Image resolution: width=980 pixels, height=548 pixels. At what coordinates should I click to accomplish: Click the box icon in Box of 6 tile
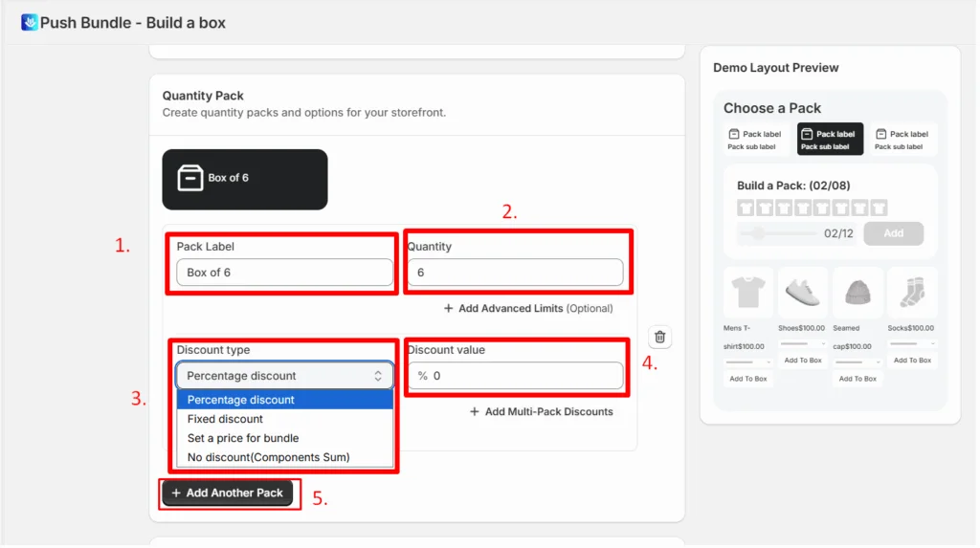click(190, 178)
